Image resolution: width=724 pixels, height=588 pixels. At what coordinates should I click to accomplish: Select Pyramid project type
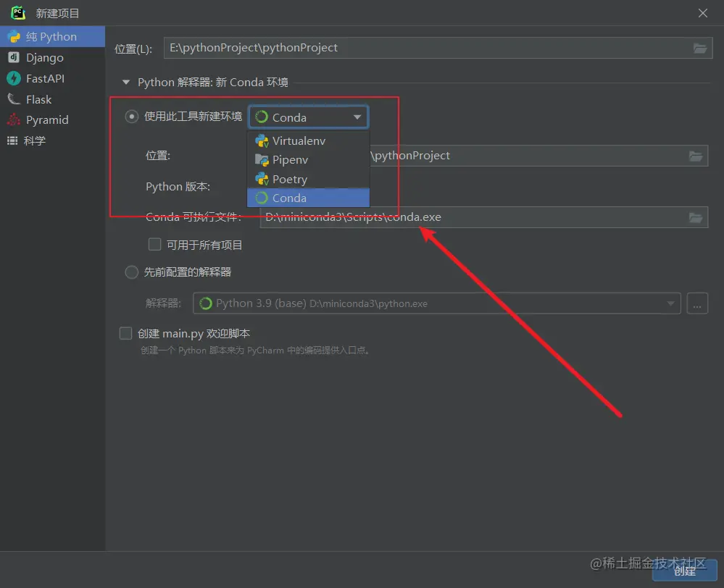point(52,120)
